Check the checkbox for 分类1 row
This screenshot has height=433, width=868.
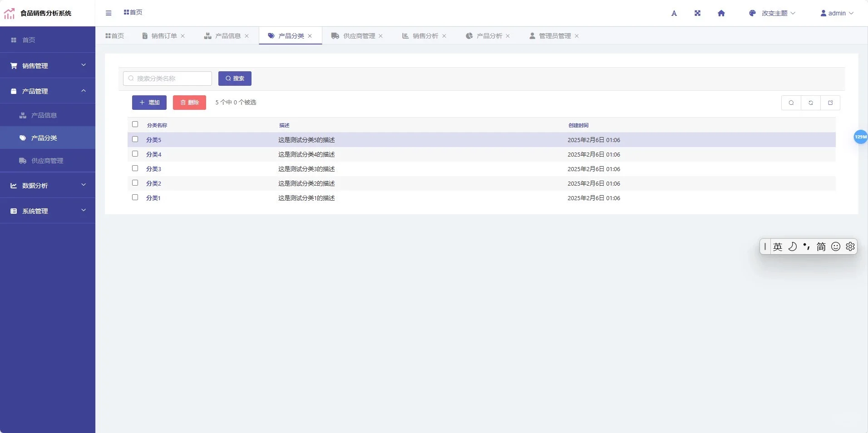pyautogui.click(x=135, y=197)
